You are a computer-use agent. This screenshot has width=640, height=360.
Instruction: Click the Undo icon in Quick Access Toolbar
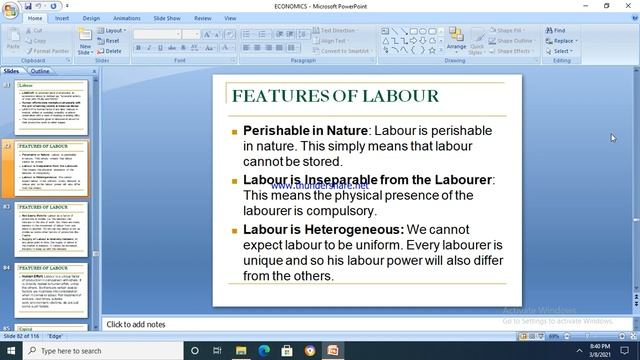coord(38,6)
